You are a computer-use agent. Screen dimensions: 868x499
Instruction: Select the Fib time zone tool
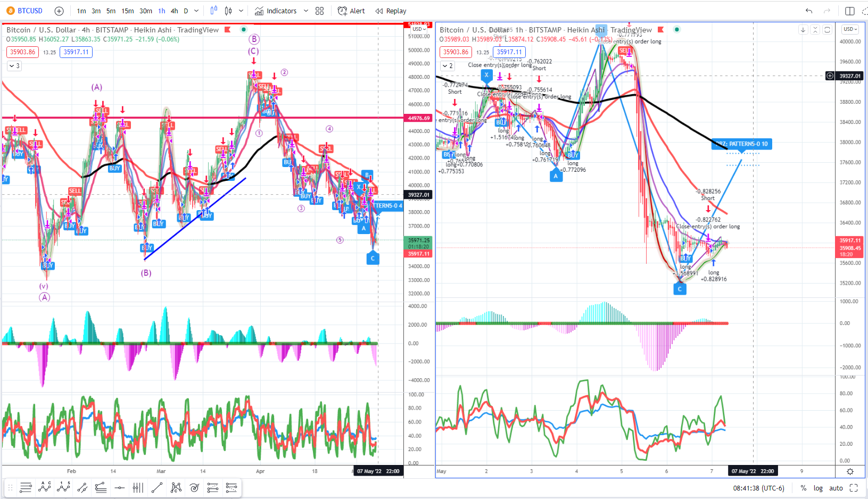pyautogui.click(x=138, y=488)
